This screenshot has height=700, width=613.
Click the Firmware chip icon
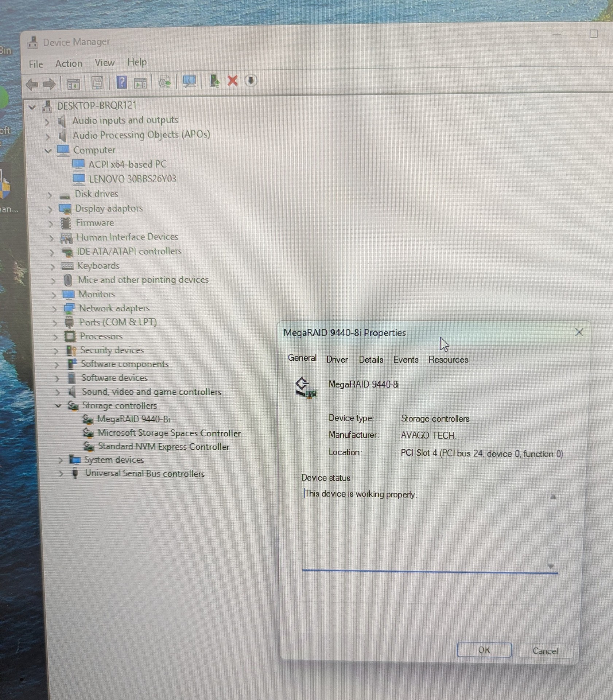[66, 223]
